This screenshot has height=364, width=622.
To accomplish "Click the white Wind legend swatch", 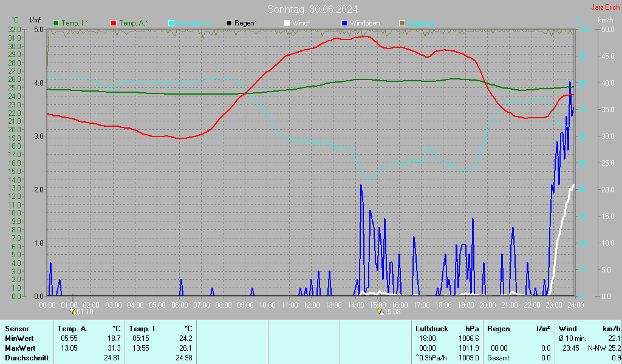I will 287,24.
